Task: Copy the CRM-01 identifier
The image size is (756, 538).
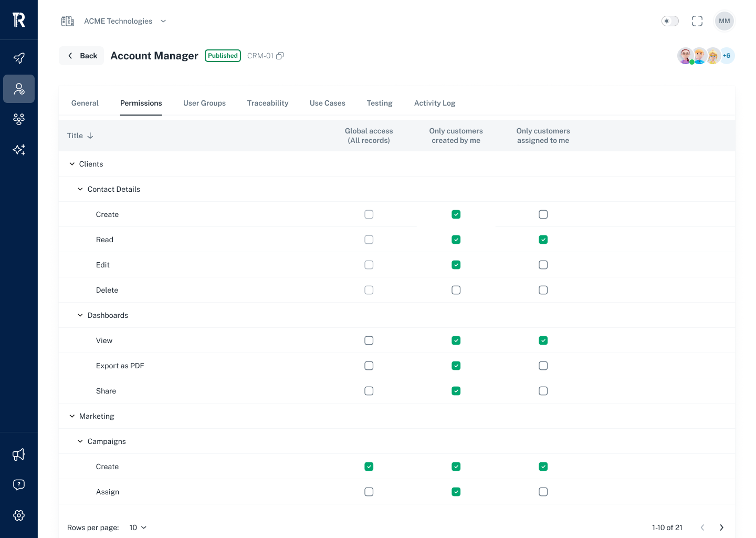Action: click(280, 56)
